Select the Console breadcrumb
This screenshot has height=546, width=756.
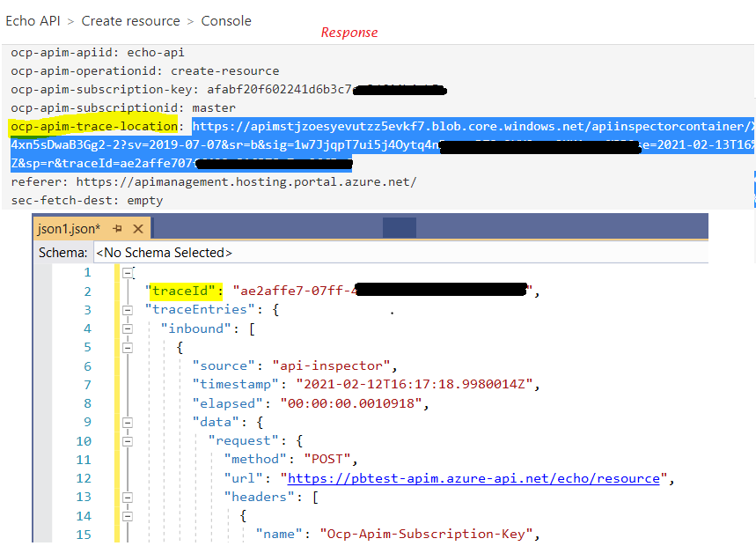226,21
